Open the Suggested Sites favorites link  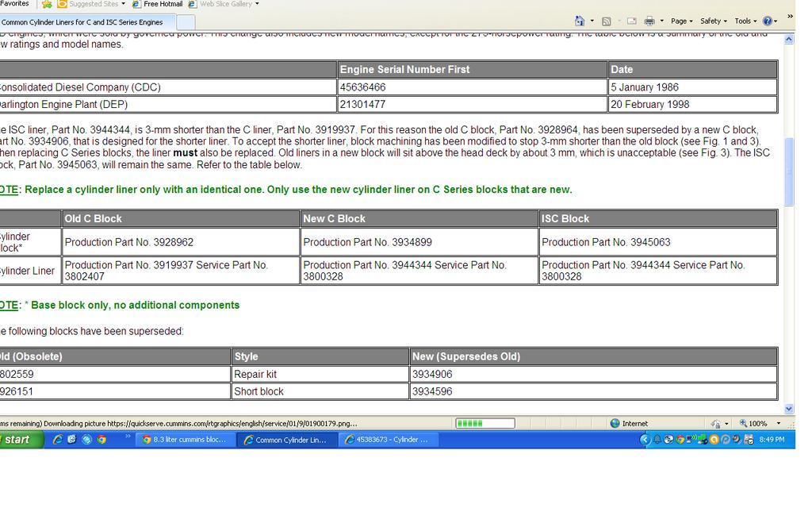pyautogui.click(x=91, y=4)
